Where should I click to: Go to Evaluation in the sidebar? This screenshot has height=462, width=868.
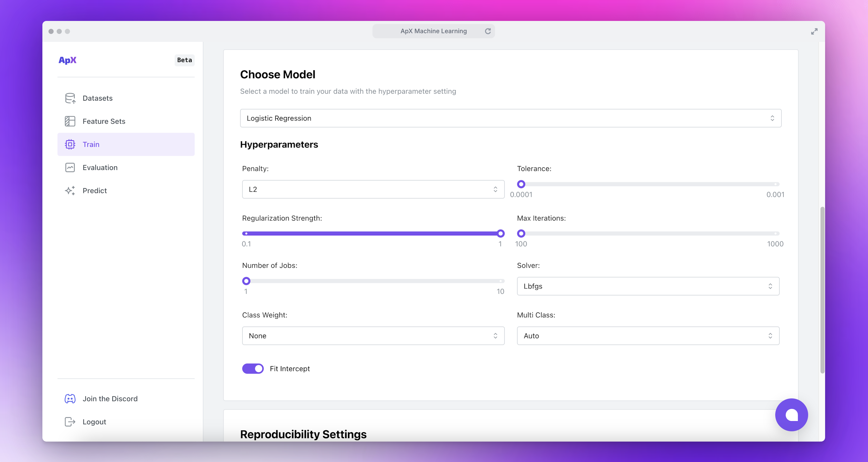pyautogui.click(x=100, y=167)
